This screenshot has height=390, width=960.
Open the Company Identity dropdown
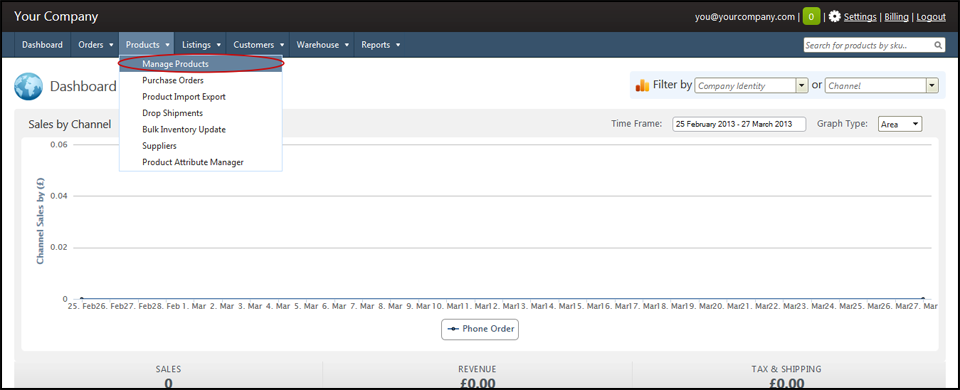tap(751, 86)
